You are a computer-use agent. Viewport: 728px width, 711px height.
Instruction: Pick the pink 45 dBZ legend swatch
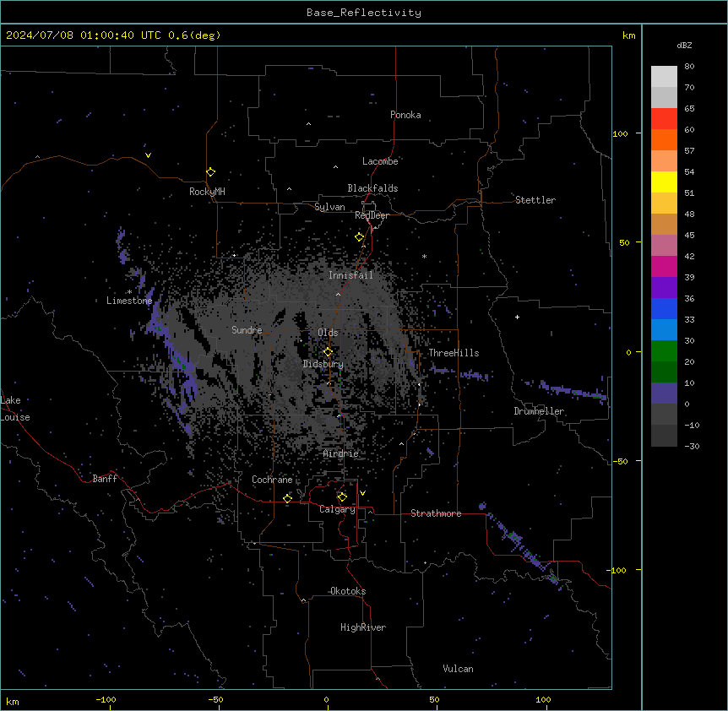point(664,246)
